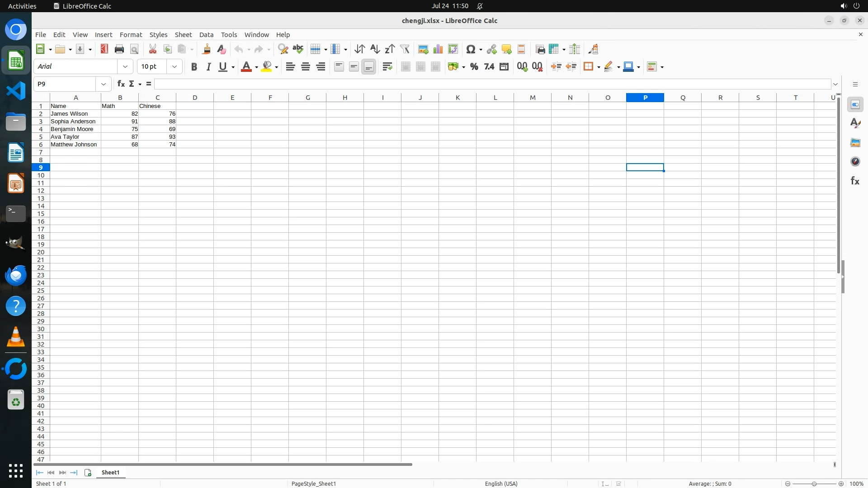Apply the yellow background color swatch
868x488 pixels.
point(267,67)
